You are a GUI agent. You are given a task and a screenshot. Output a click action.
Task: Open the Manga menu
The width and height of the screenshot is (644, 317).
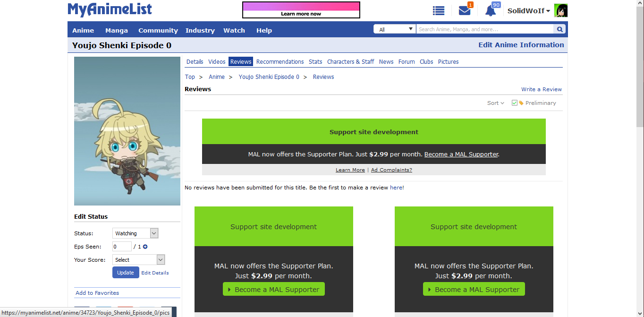click(x=117, y=30)
